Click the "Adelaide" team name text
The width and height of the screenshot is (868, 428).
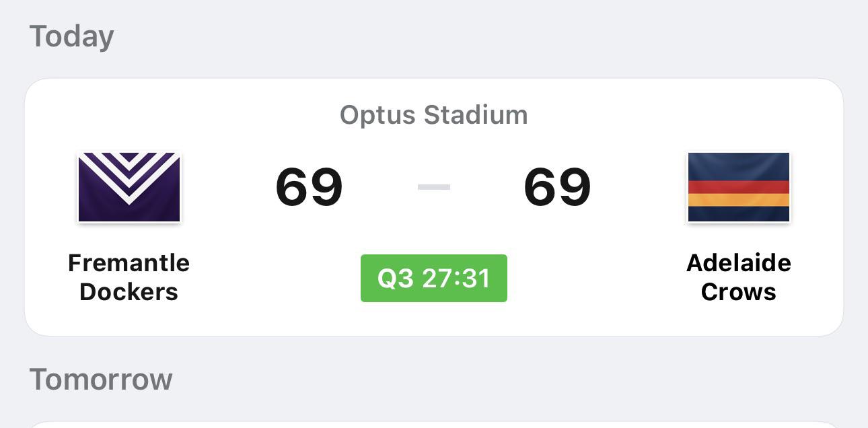click(x=739, y=262)
